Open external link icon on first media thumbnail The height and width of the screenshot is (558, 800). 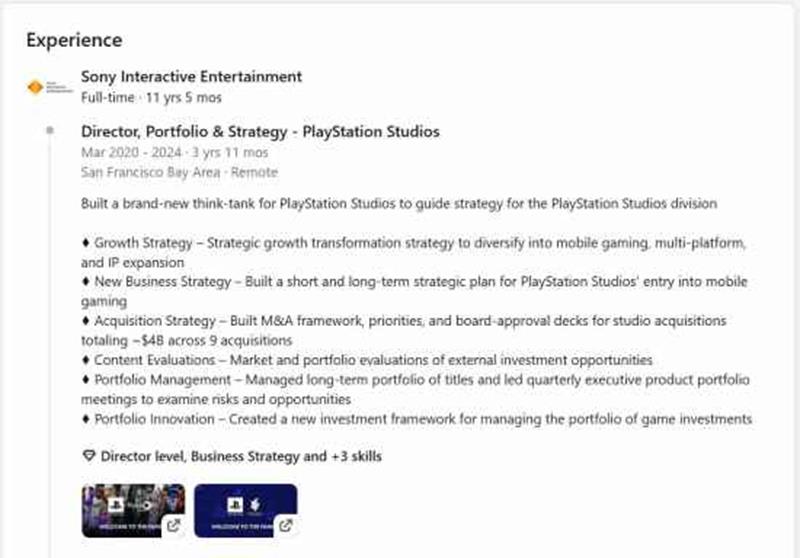click(x=173, y=525)
